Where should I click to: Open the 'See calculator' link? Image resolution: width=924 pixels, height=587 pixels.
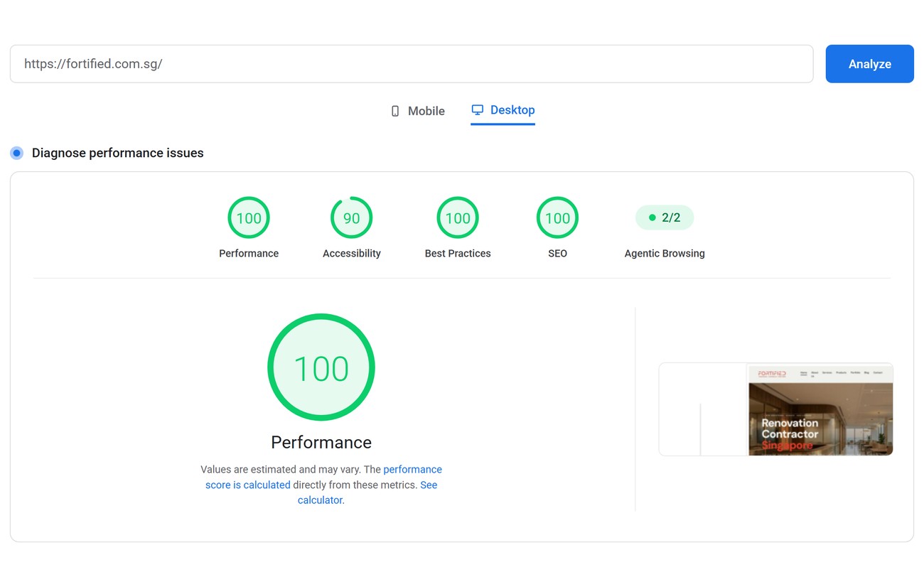[367, 492]
